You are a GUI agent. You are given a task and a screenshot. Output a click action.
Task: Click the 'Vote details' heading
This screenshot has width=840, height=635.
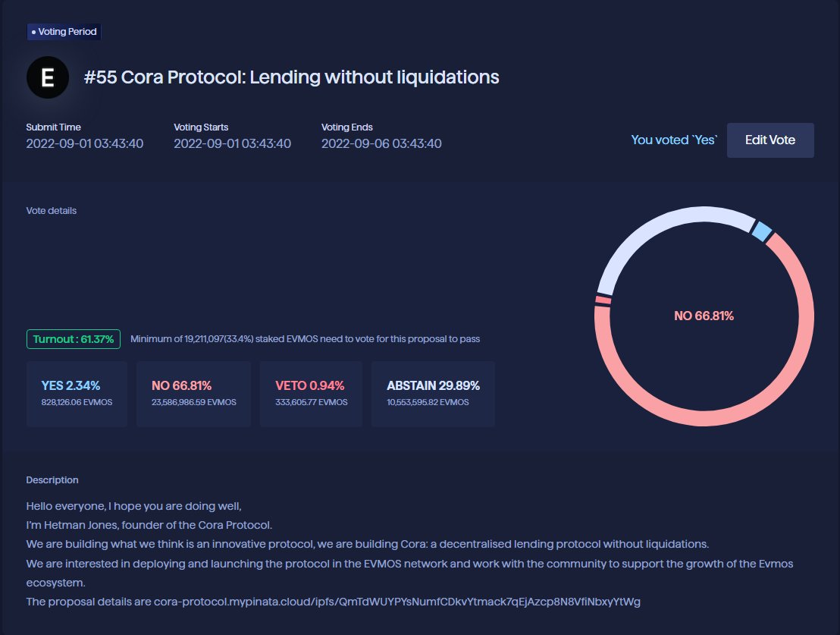coord(52,211)
